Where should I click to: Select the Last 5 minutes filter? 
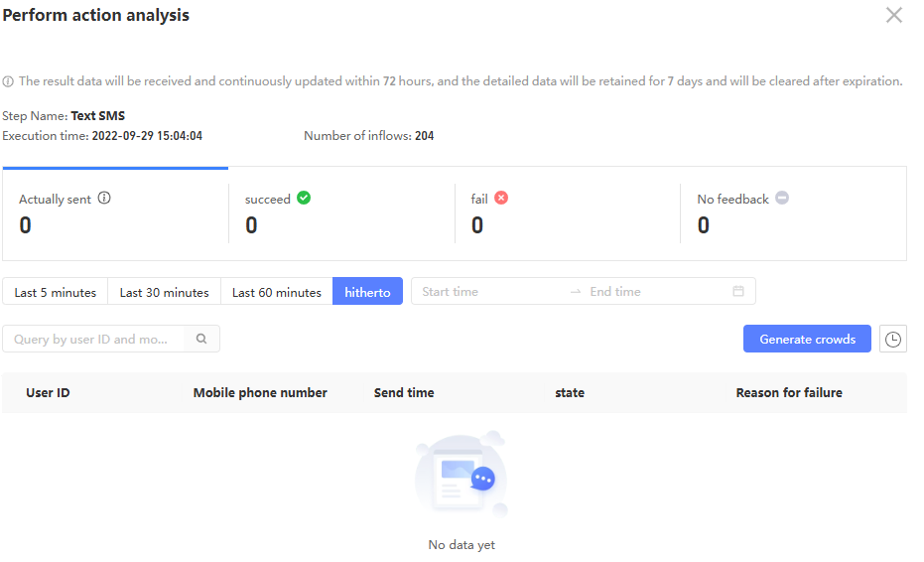56,292
